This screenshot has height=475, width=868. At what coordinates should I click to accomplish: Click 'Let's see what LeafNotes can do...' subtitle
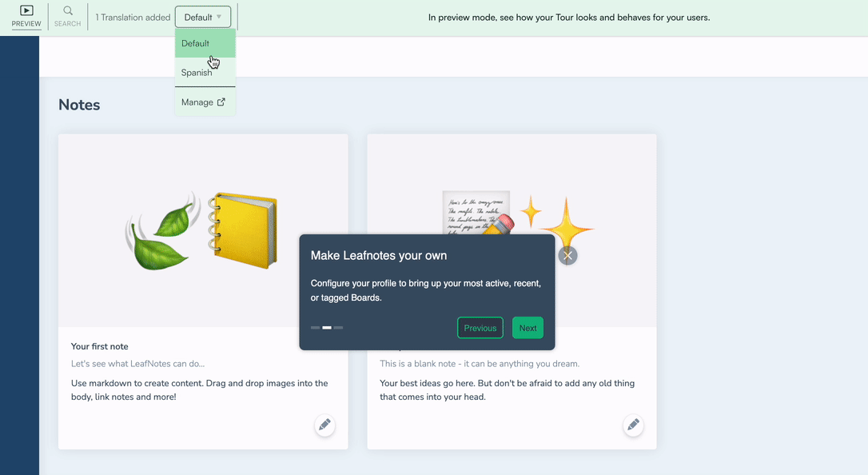pos(137,364)
